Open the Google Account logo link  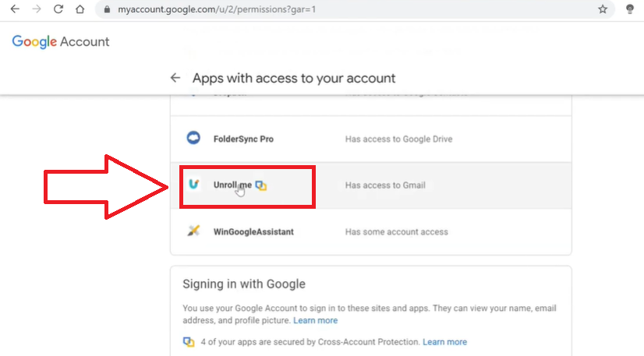click(61, 42)
